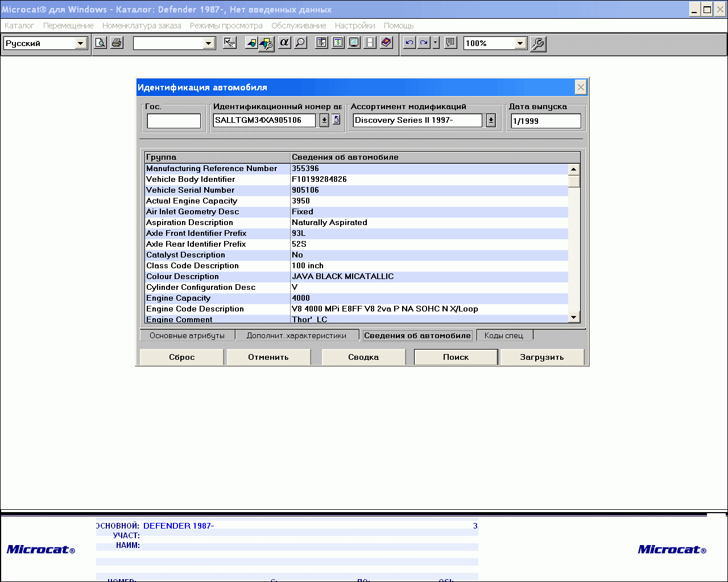The image size is (728, 582).
Task: Click the Загрузить button
Action: click(542, 357)
